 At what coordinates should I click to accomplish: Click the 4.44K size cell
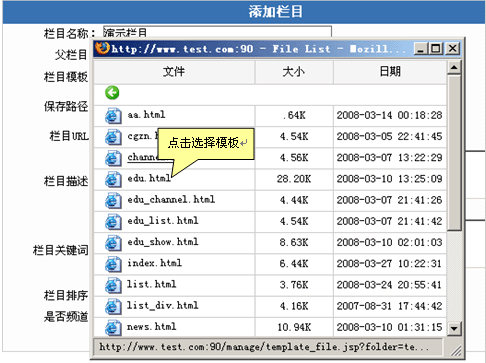coord(294,200)
